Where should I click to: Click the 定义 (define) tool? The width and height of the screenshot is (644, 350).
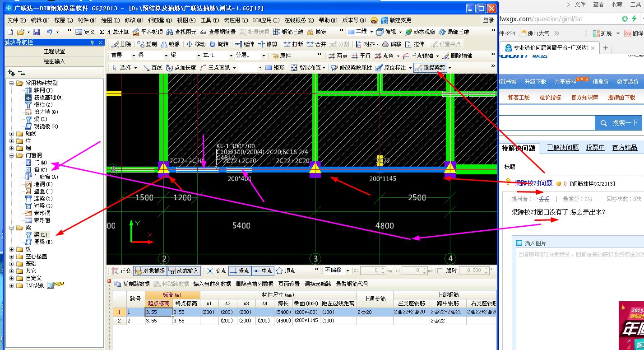[85, 32]
